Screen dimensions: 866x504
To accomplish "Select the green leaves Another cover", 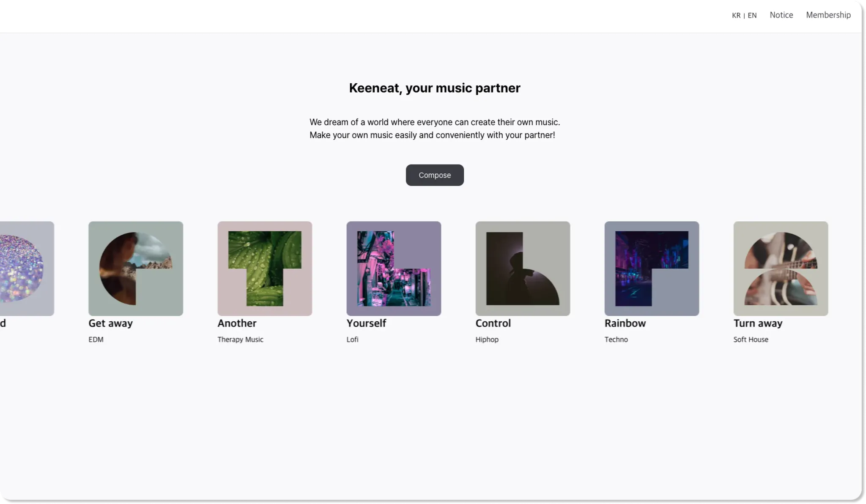I will (x=265, y=268).
